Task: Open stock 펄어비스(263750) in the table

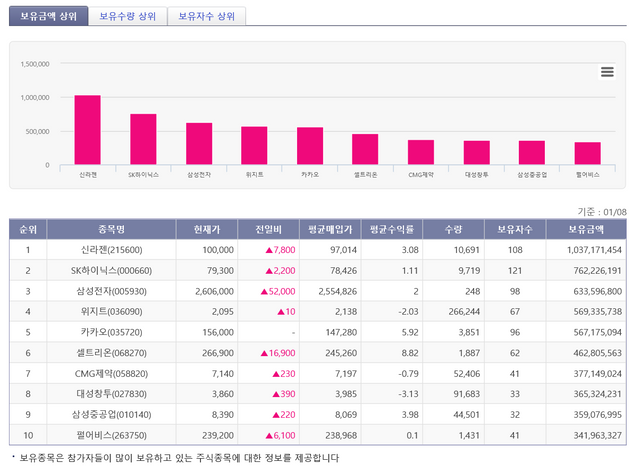Action: point(111,435)
